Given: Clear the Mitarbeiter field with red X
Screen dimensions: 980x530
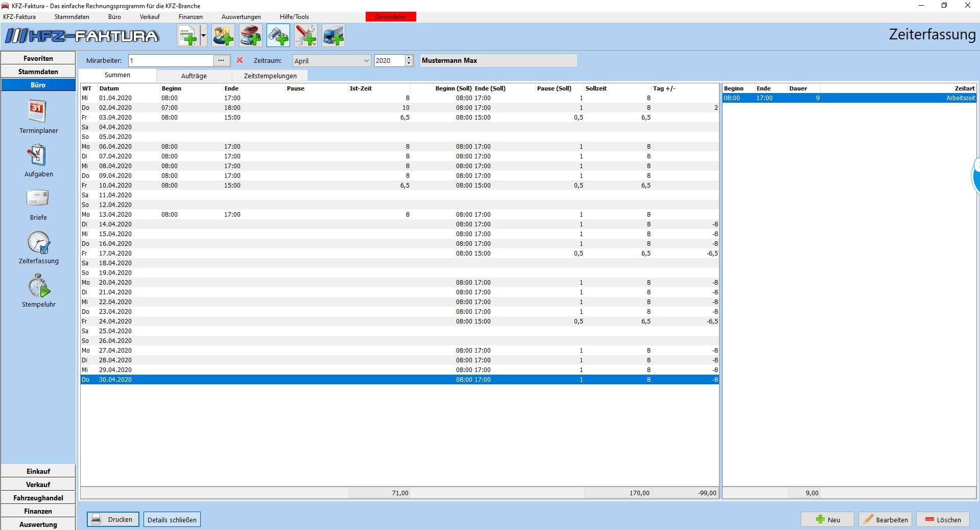Looking at the screenshot, I should click(x=240, y=60).
